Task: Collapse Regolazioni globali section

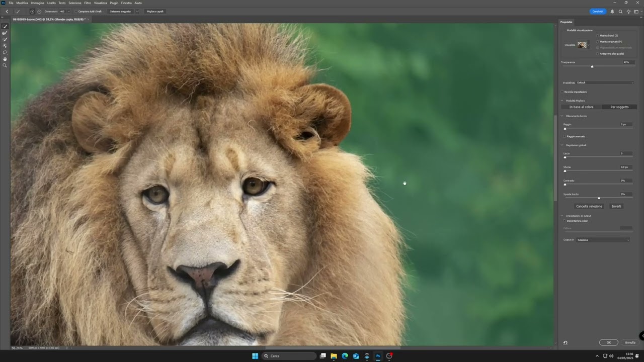Action: [x=562, y=145]
